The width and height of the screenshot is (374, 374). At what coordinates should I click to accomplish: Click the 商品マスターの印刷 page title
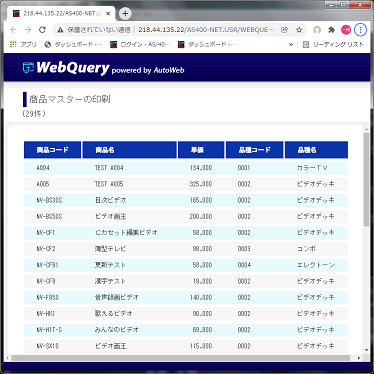click(x=70, y=99)
